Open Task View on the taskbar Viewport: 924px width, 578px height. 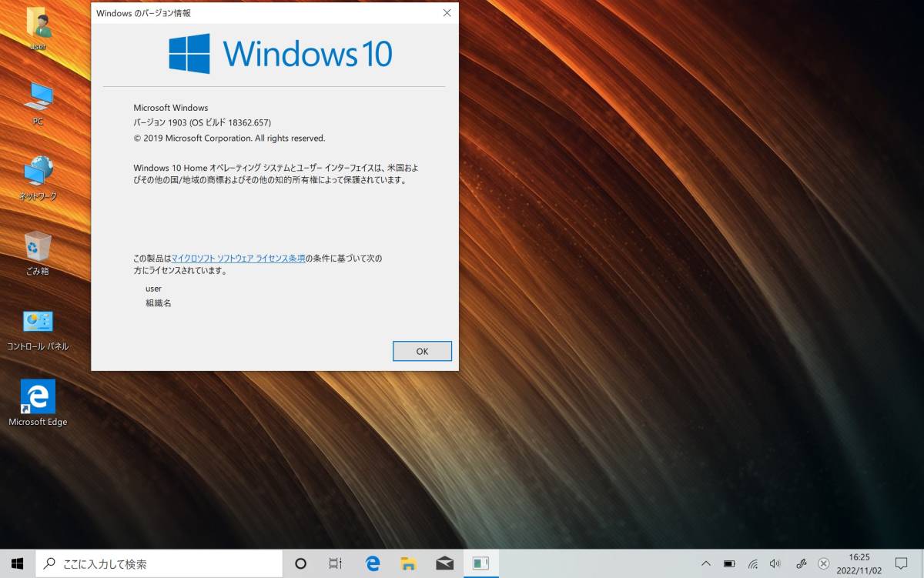[336, 563]
